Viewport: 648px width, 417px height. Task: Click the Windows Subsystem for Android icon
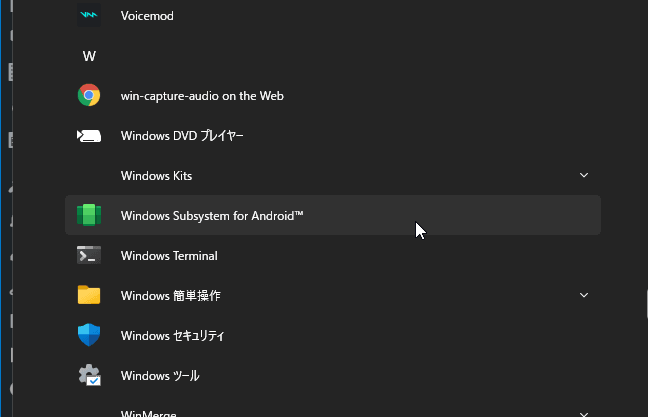(x=89, y=216)
